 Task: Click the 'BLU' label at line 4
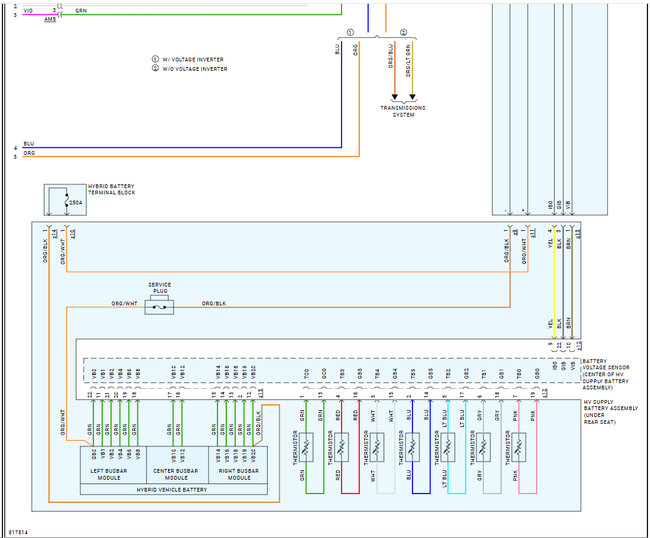pos(29,143)
